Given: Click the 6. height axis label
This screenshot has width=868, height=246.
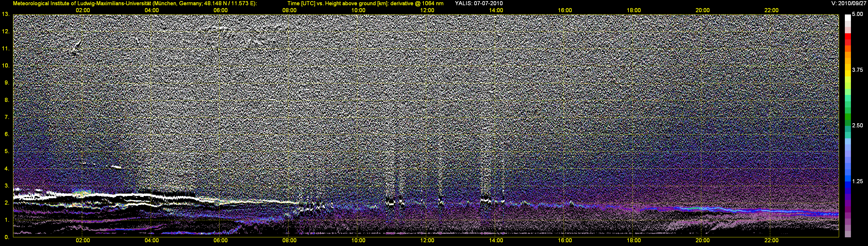Looking at the screenshot, I should (x=7, y=134).
